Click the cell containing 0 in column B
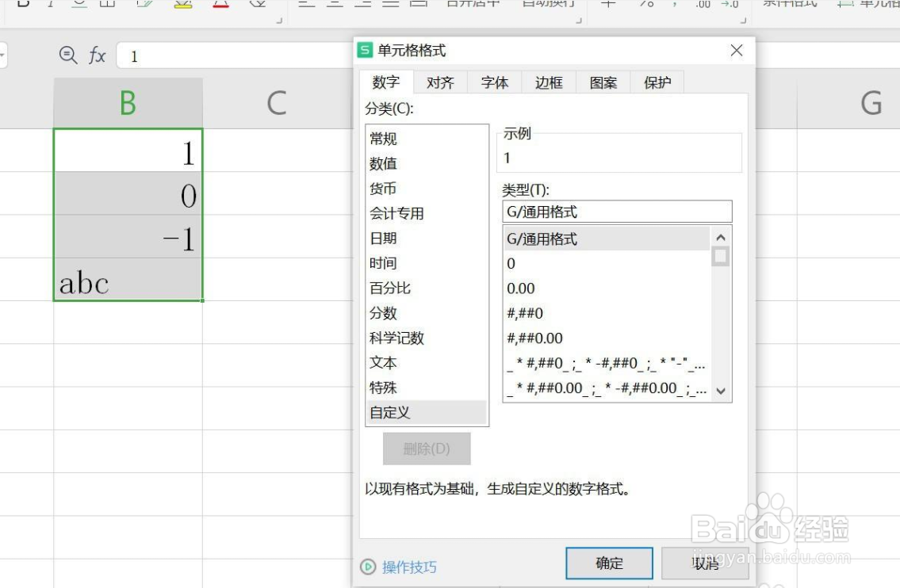 click(x=128, y=193)
